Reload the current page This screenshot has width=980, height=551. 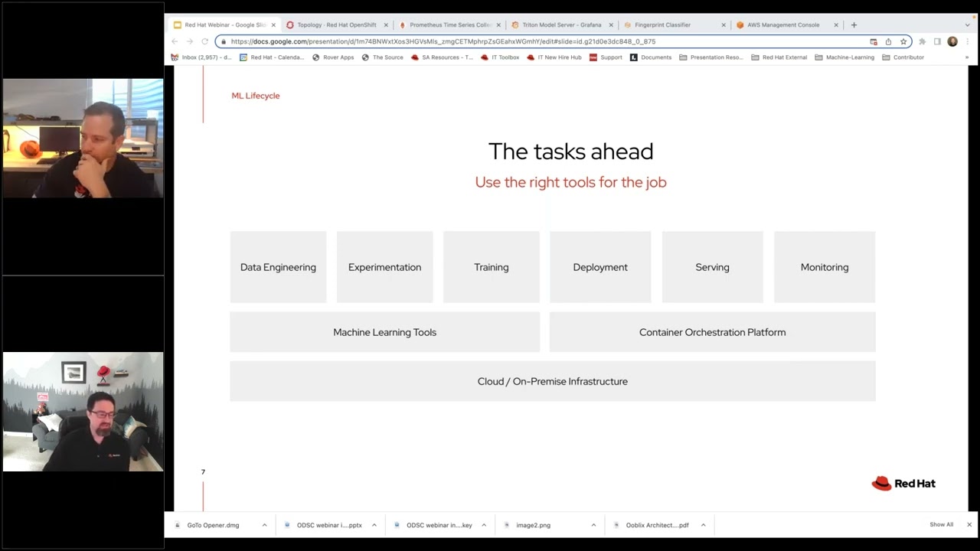(204, 41)
